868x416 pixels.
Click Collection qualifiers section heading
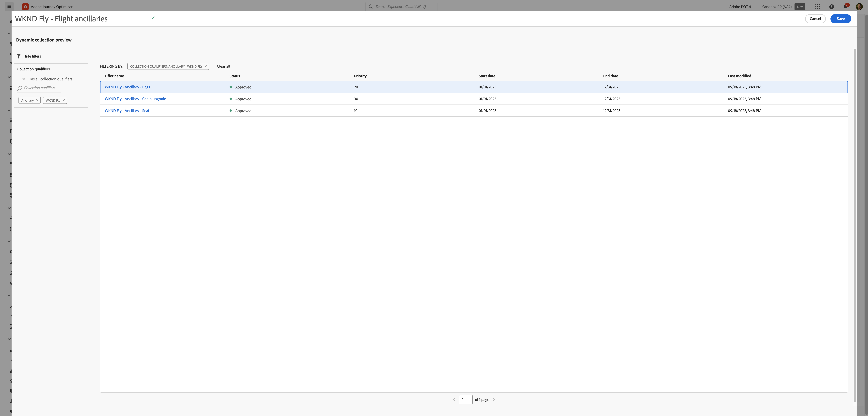click(x=33, y=69)
